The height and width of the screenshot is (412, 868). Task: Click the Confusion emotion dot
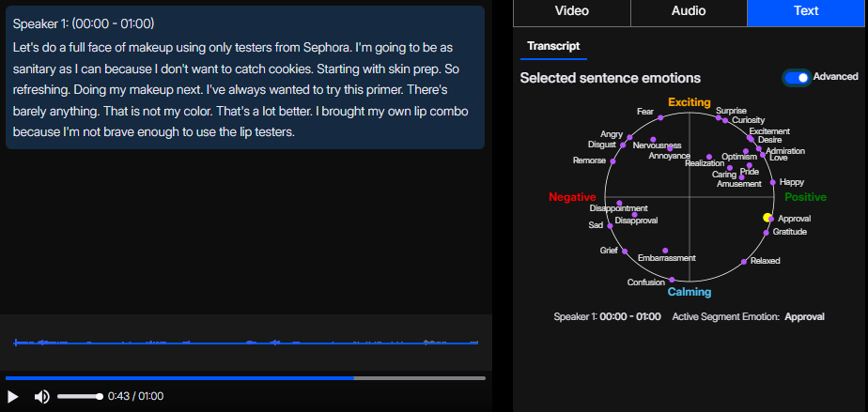[x=673, y=279]
